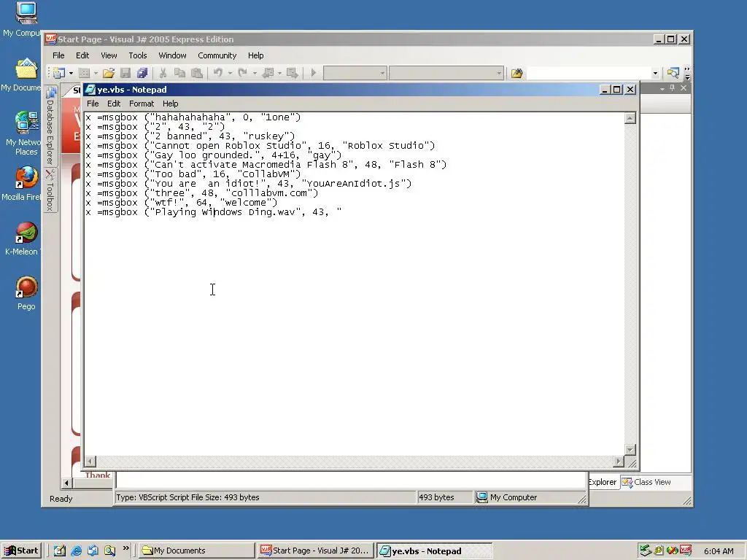Expand Quick Launch overflow chevron
Image resolution: width=747 pixels, height=560 pixels.
(126, 548)
